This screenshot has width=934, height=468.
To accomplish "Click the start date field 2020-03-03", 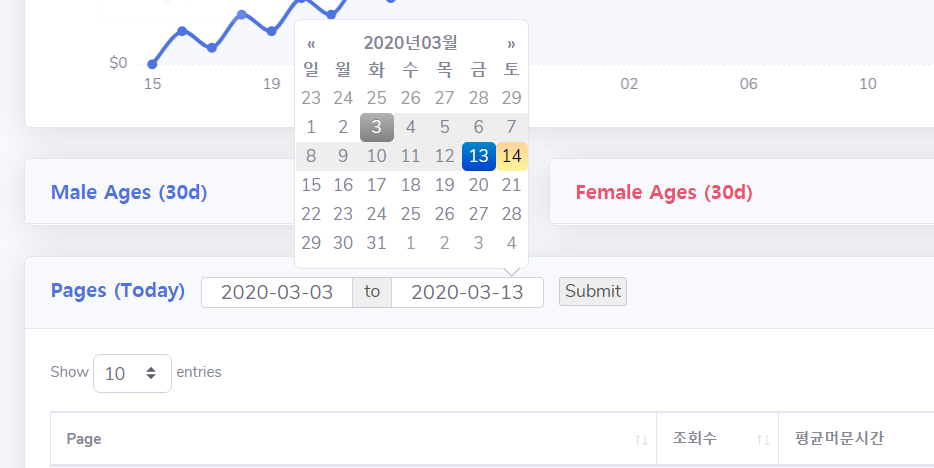I will click(277, 292).
